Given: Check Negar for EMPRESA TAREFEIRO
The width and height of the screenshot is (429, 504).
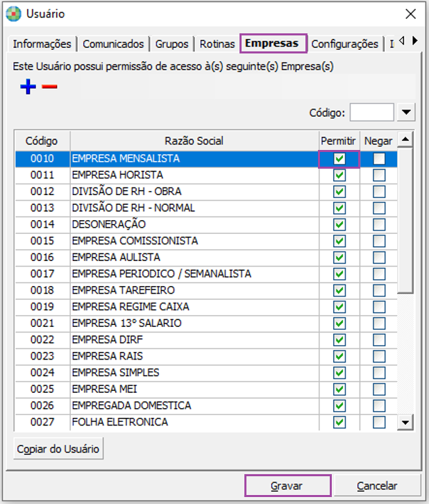Looking at the screenshot, I should pos(379,290).
